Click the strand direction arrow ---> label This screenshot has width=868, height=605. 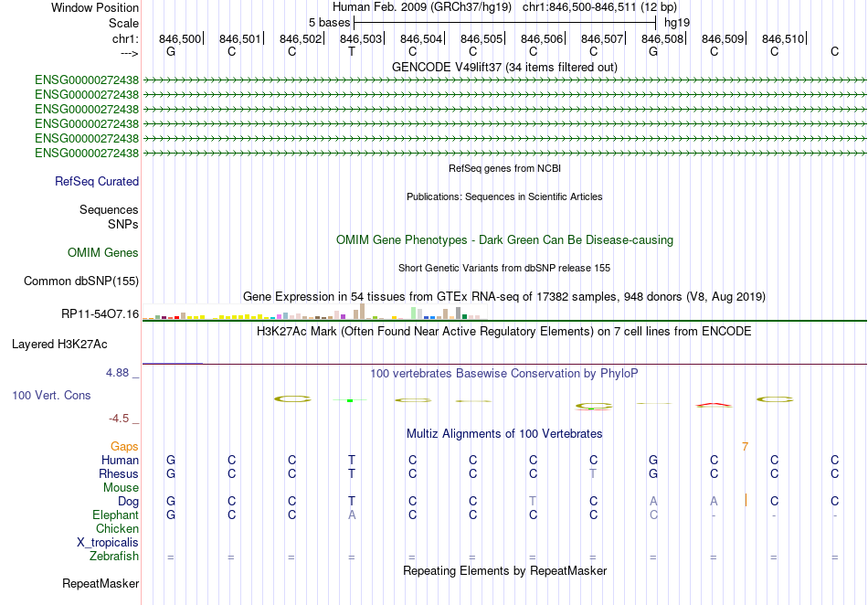pos(130,53)
